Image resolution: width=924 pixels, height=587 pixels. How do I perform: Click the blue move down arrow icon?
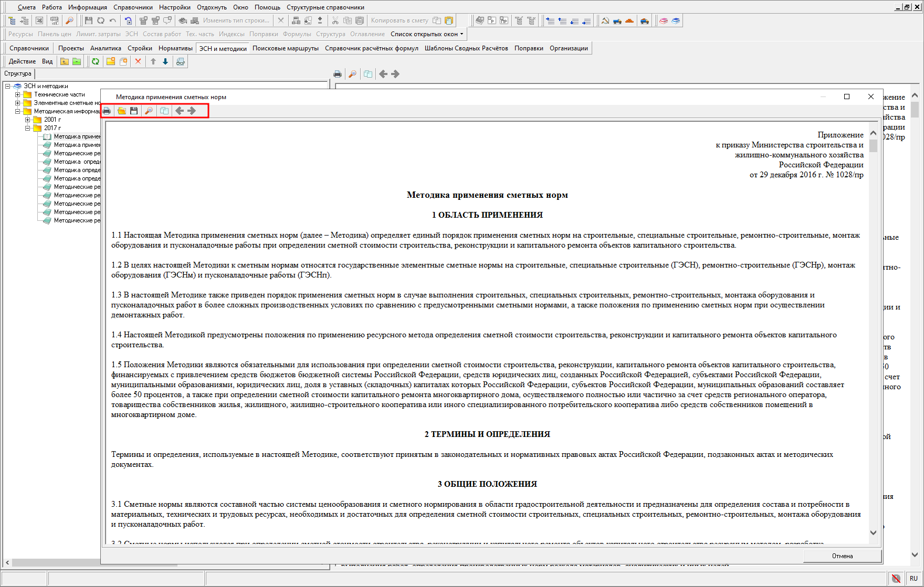165,61
